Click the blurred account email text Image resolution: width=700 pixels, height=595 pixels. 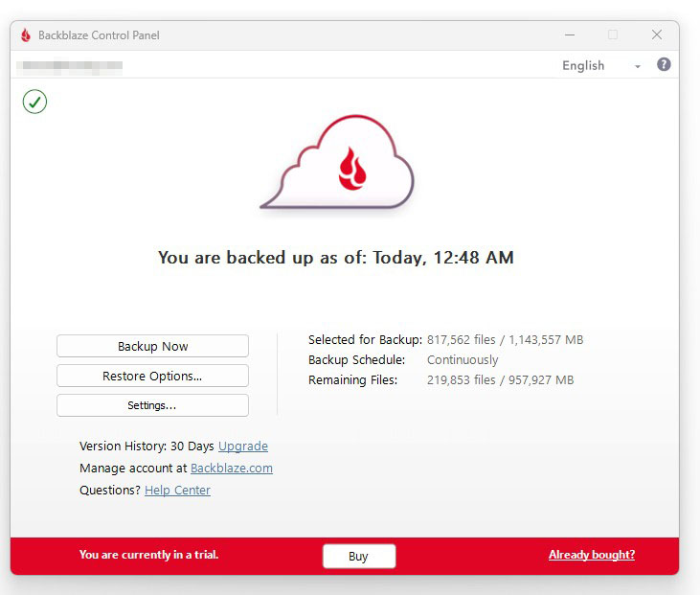(x=70, y=66)
